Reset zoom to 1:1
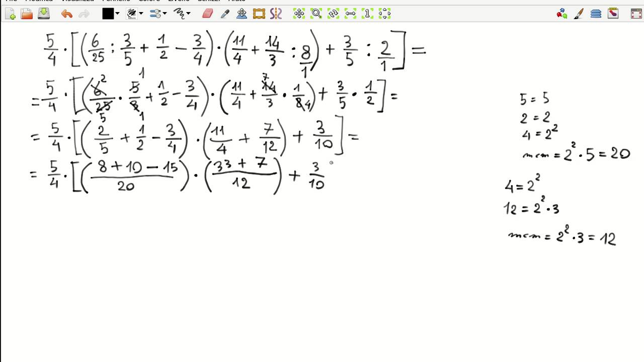The height and width of the screenshot is (362, 644). point(367,14)
